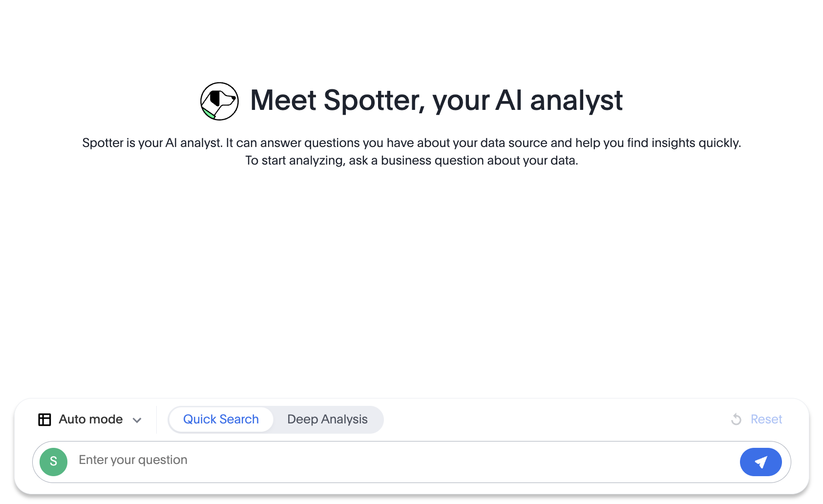Image resolution: width=823 pixels, height=504 pixels.
Task: Toggle the search mode to Deep Analysis
Action: (x=327, y=419)
